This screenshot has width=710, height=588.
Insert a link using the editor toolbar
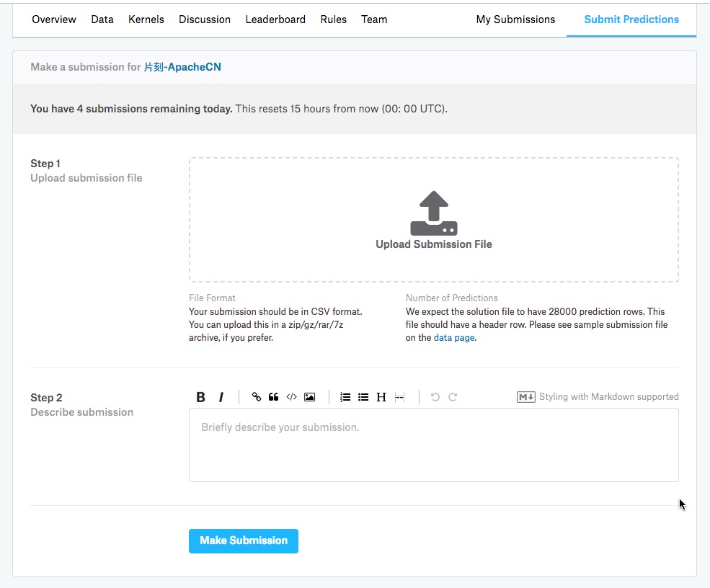(257, 397)
